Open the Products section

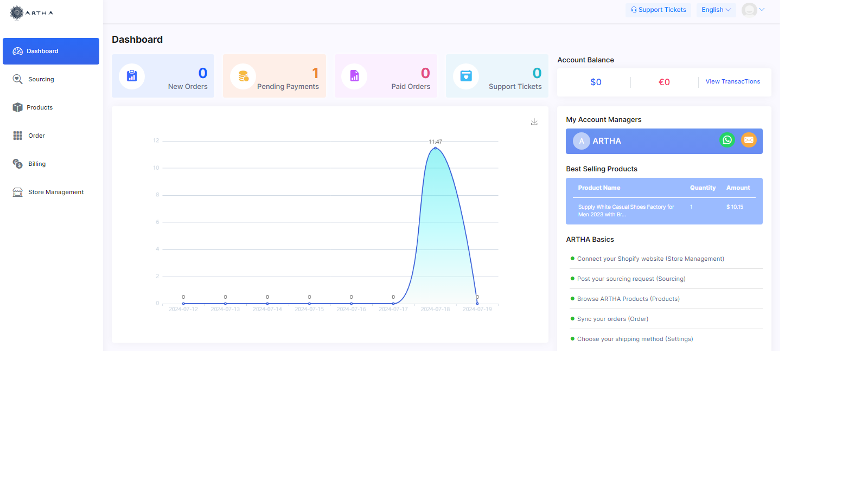pyautogui.click(x=40, y=107)
